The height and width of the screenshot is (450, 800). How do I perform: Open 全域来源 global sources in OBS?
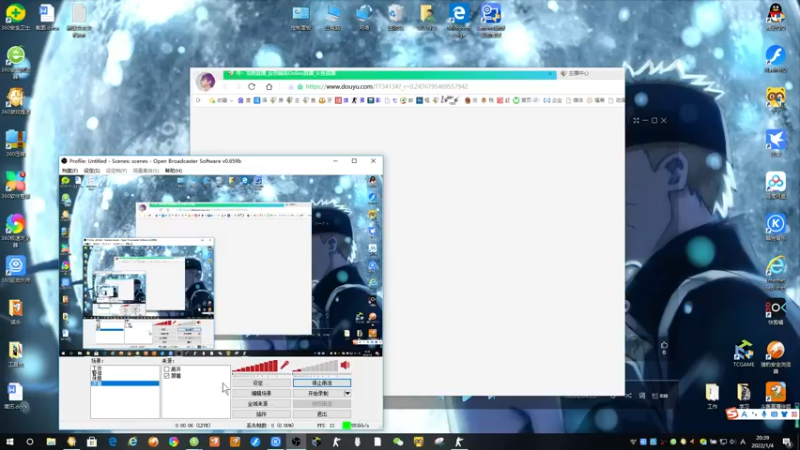tap(261, 404)
